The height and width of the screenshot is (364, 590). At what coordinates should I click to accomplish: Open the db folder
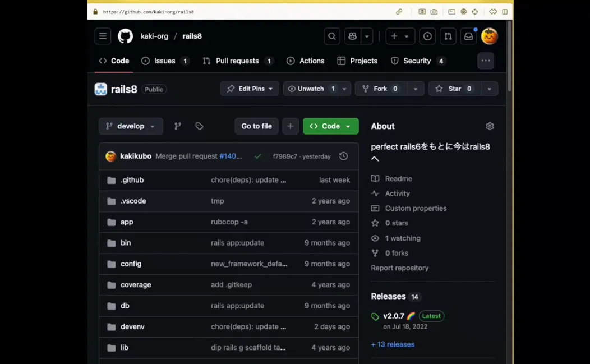point(125,306)
